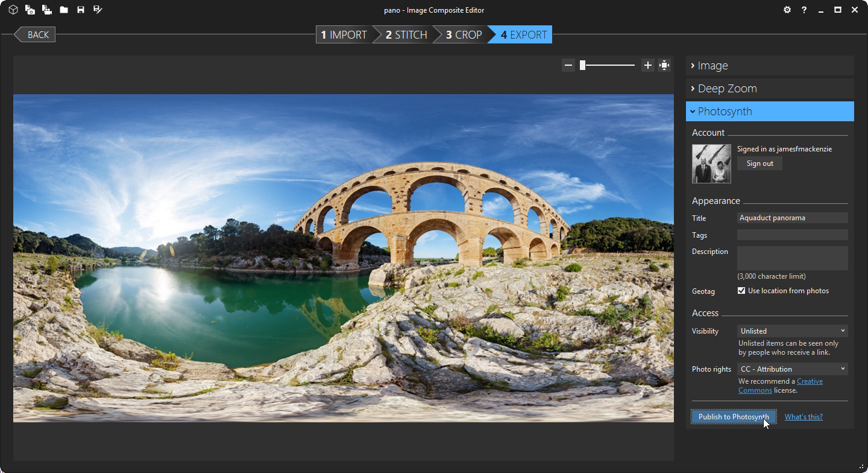The width and height of the screenshot is (868, 473).
Task: Open the Visibility dropdown set to Unlisted
Action: 792,331
